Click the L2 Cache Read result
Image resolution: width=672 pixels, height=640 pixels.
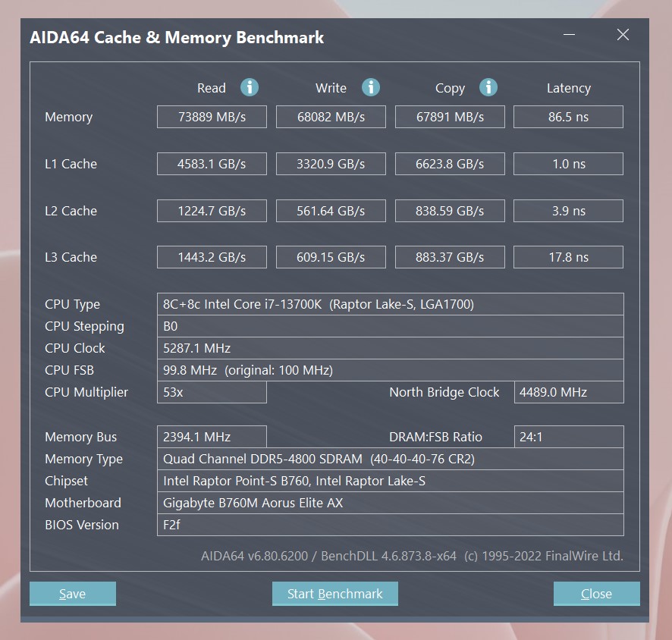[x=212, y=211]
